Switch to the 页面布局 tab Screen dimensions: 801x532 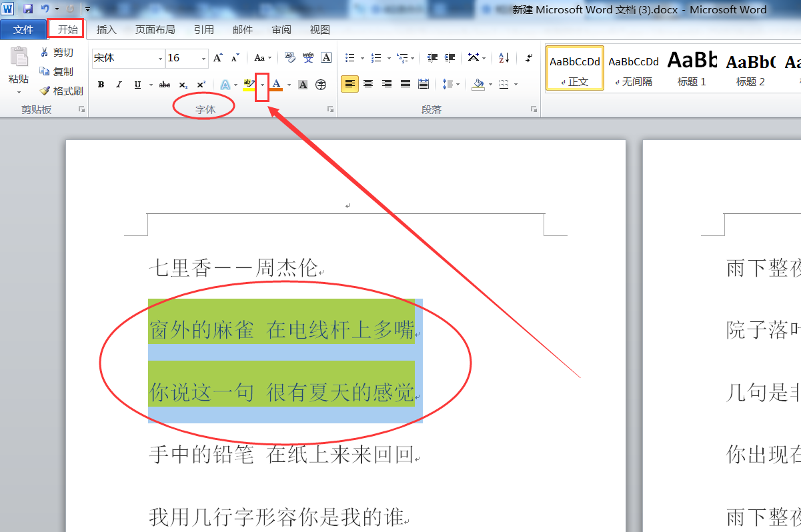pyautogui.click(x=155, y=29)
